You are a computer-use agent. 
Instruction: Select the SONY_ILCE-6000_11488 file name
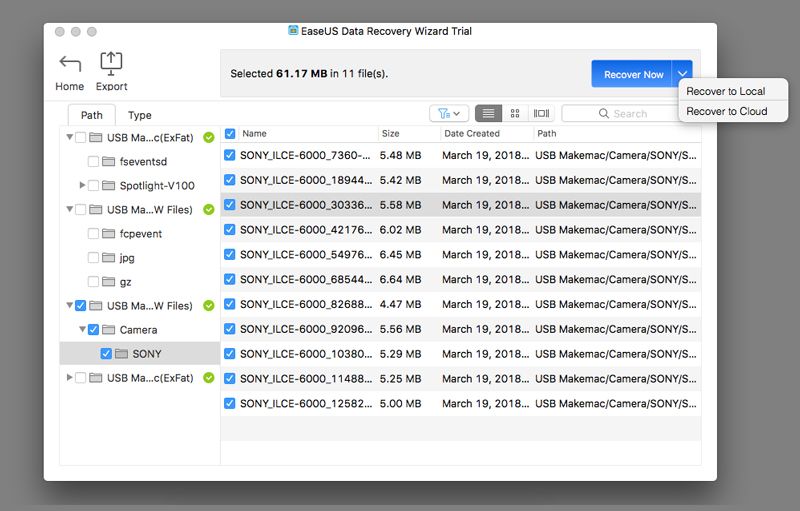pos(306,379)
